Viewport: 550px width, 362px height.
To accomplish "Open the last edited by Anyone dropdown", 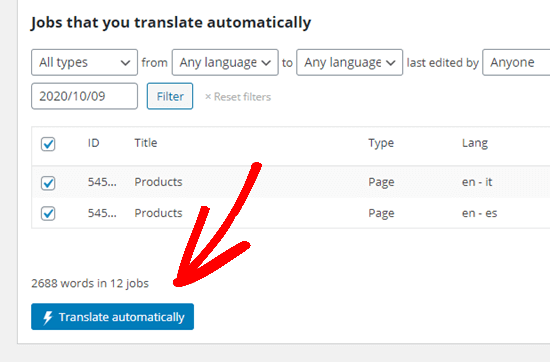I will [x=516, y=62].
